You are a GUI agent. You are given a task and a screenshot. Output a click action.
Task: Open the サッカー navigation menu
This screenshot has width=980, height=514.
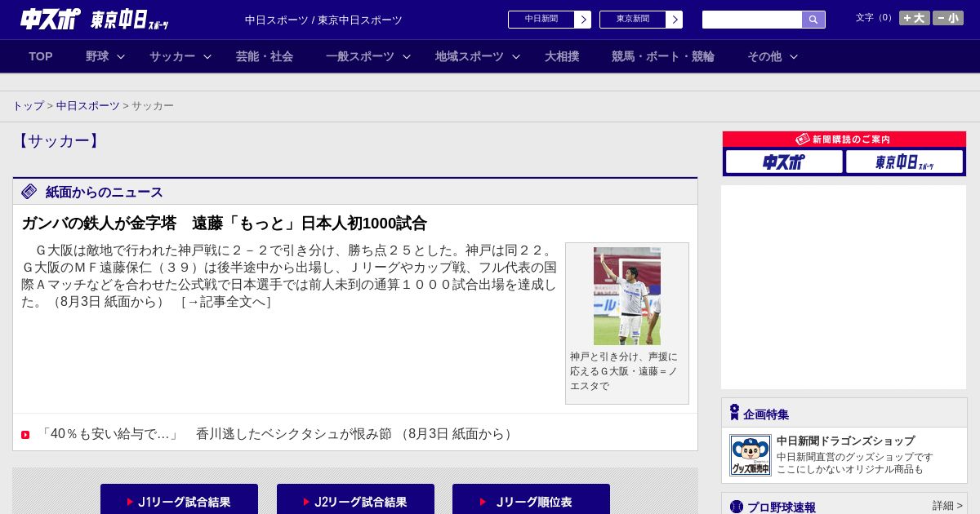(x=172, y=56)
